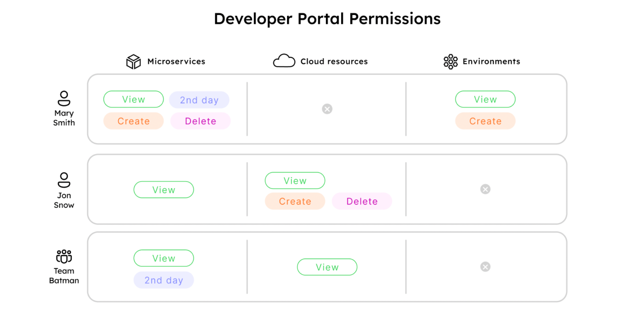Click Create under Mary Smith's Environments
The image size is (644, 319).
coord(485,121)
